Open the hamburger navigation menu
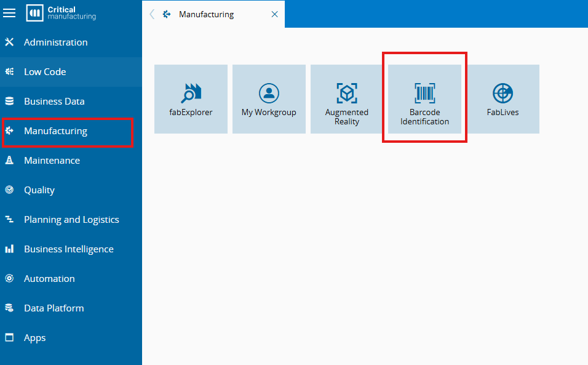This screenshot has width=588, height=365. (x=9, y=13)
